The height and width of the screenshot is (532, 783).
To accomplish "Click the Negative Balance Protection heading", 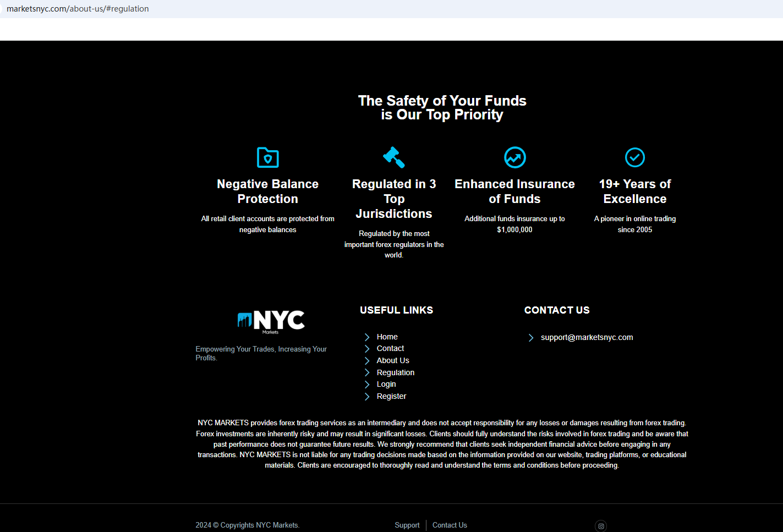I will (268, 191).
